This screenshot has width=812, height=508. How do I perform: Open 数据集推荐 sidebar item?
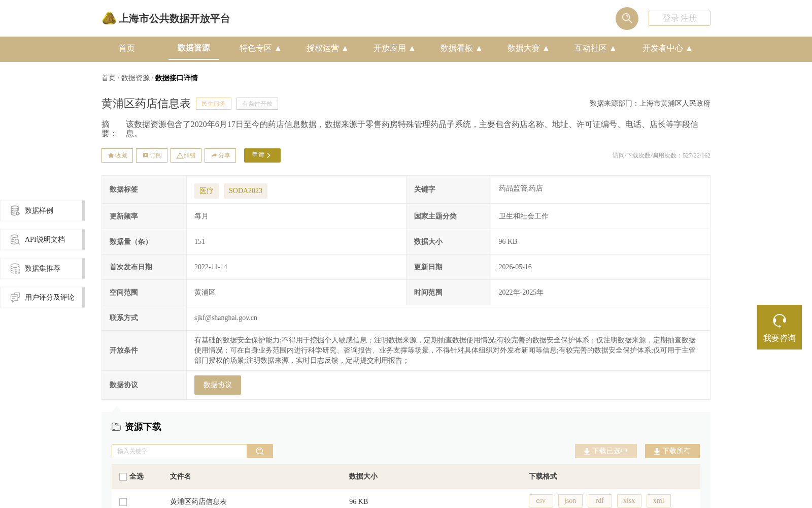click(x=42, y=268)
